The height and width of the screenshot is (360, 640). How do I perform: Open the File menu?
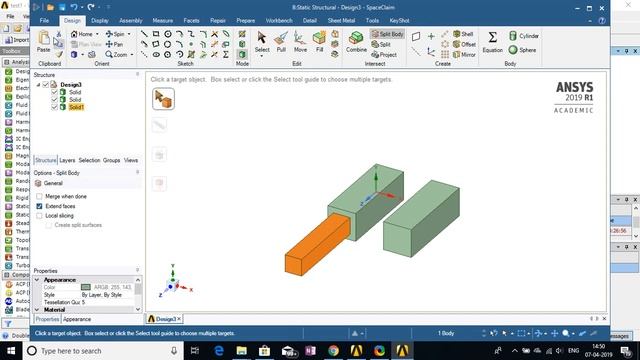[44, 20]
